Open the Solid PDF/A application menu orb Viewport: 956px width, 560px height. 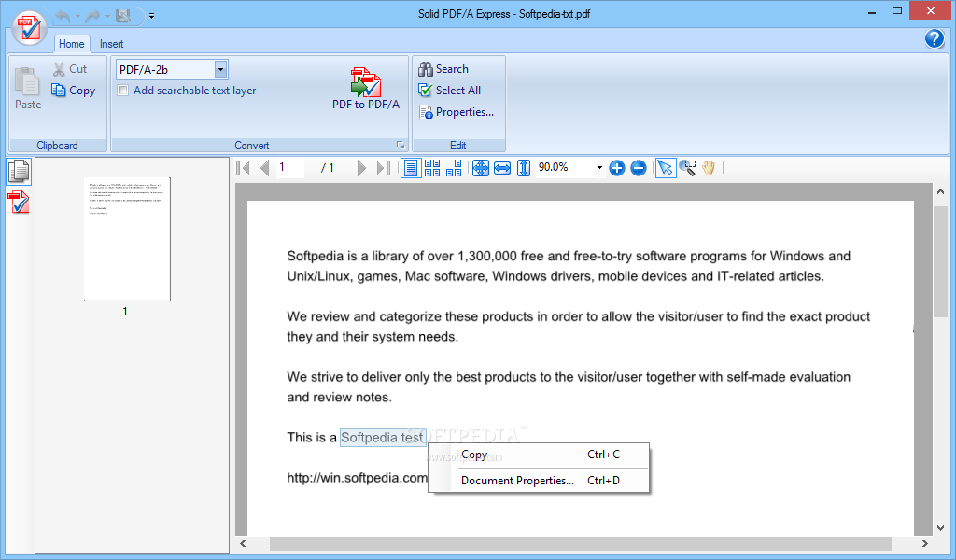pyautogui.click(x=29, y=27)
